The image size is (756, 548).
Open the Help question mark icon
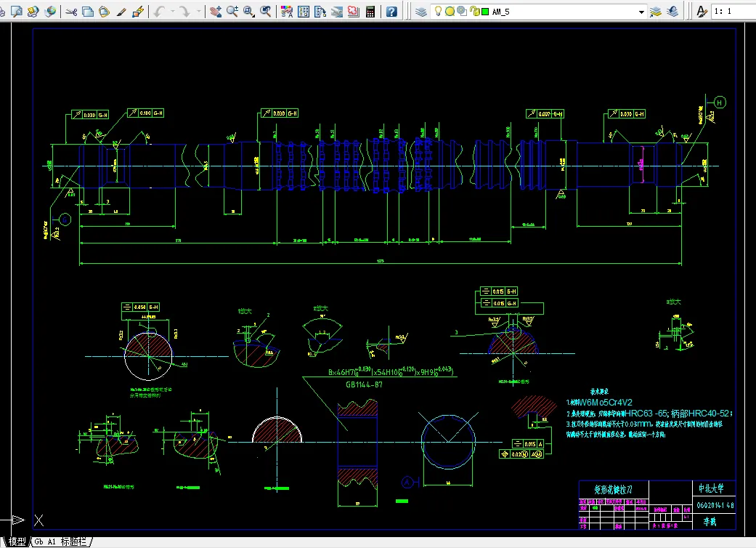coord(391,12)
